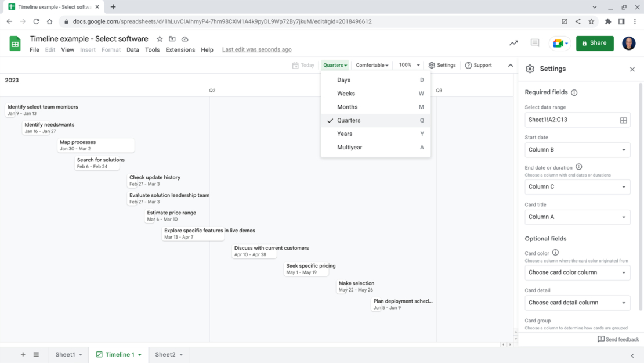Switch to the Sheet2 tab
Screen dimensions: 644x363
165,354
